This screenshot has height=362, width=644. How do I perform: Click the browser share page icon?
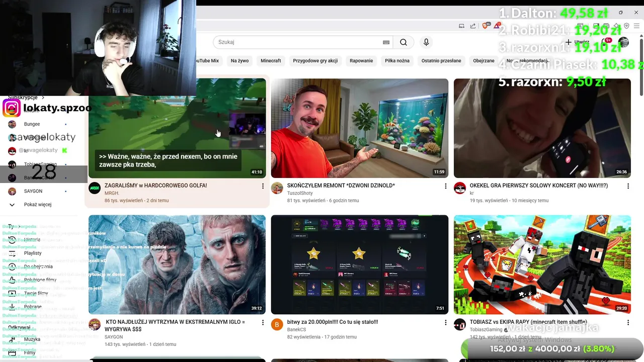pos(473,26)
